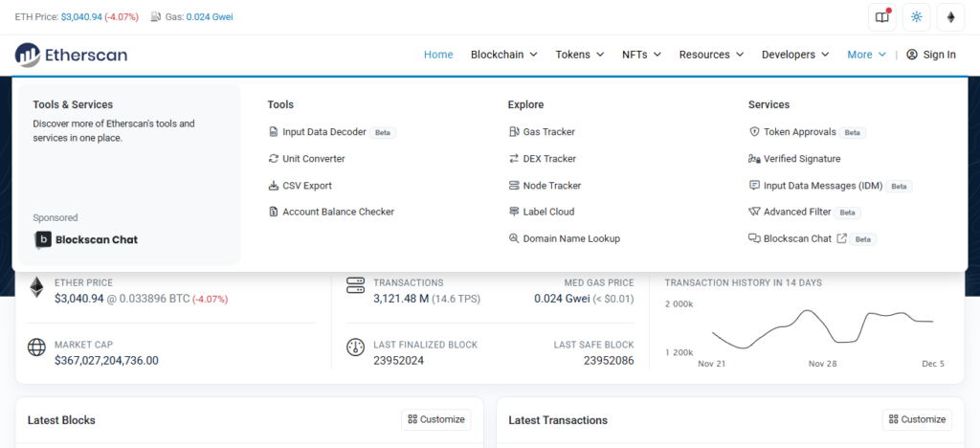Click the Unit Converter refresh icon
Viewport: 980px width, 448px height.
pyautogui.click(x=273, y=159)
